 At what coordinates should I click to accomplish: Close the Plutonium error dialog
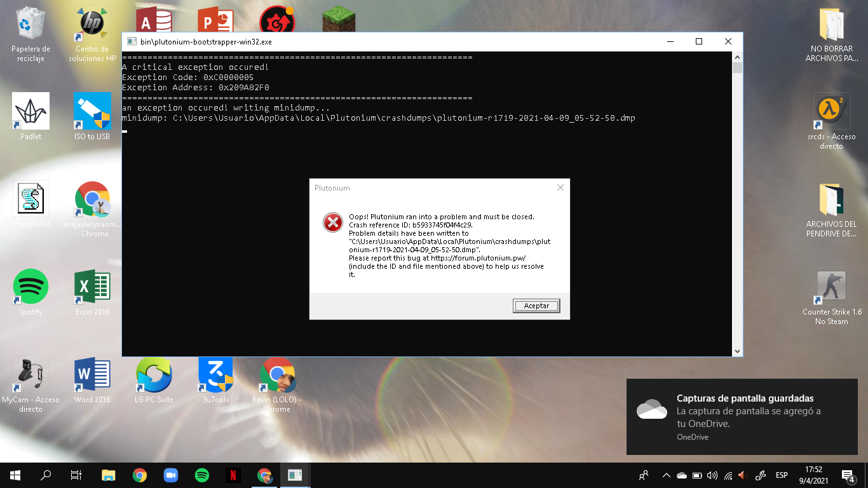click(560, 188)
